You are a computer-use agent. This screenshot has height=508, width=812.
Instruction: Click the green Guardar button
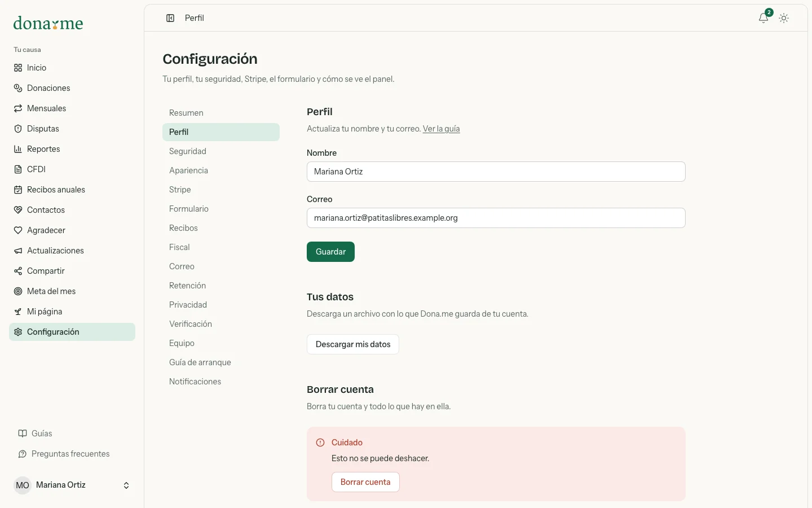(x=330, y=252)
